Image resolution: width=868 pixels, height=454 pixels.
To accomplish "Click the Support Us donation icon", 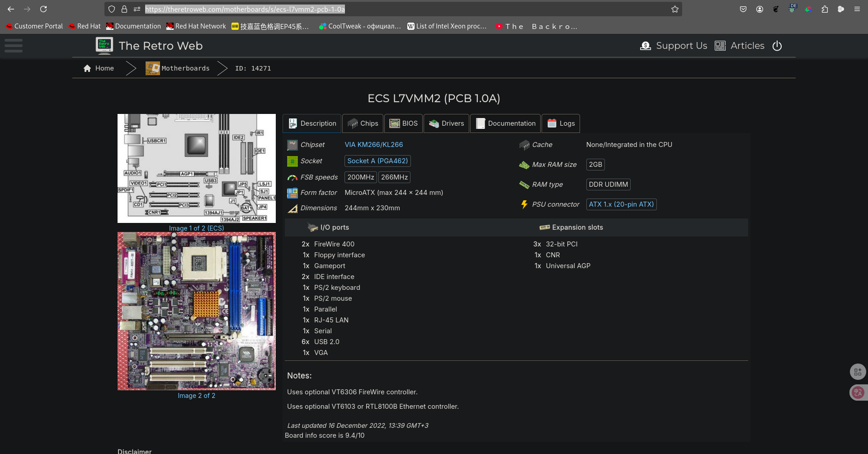I will [x=646, y=46].
